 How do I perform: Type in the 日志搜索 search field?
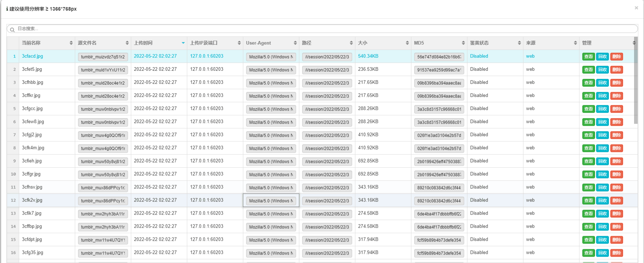(x=319, y=29)
